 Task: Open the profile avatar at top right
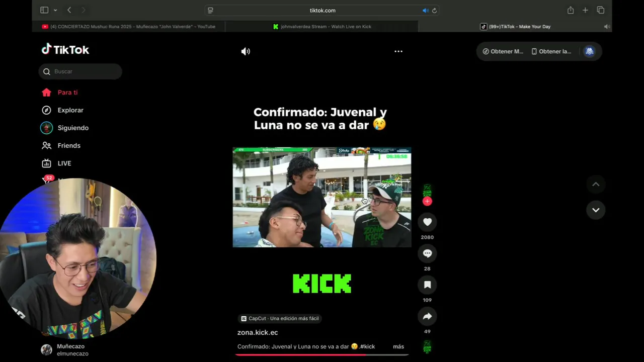click(x=589, y=51)
